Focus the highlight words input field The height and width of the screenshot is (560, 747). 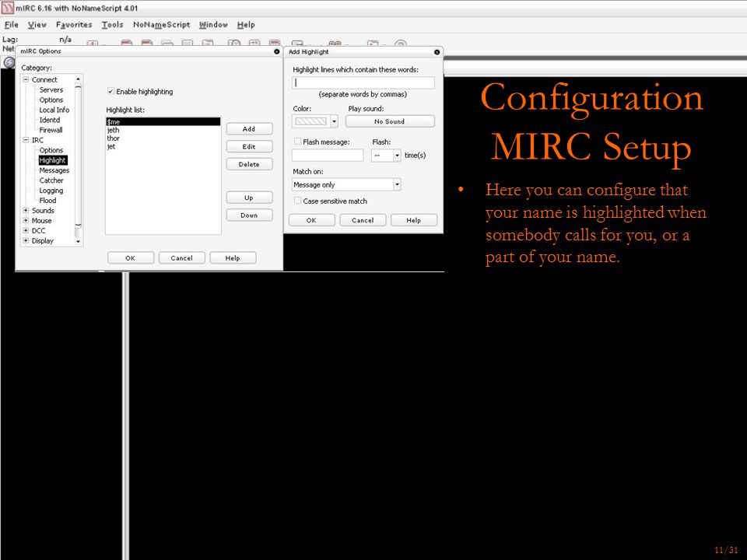[363, 83]
